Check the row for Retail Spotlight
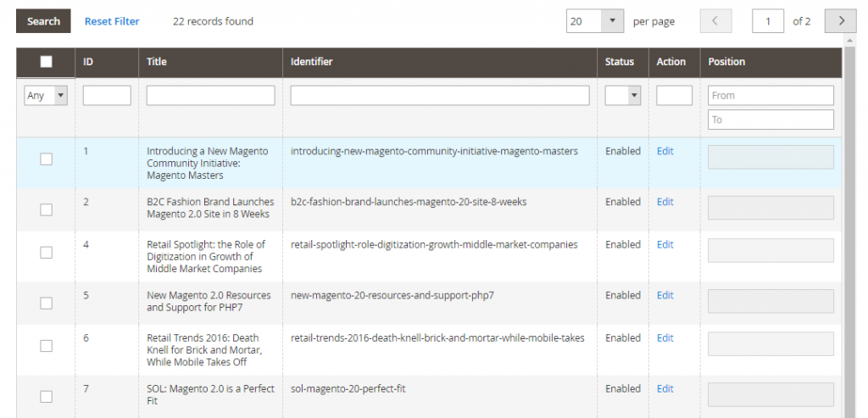The width and height of the screenshot is (868, 418). coord(47,253)
